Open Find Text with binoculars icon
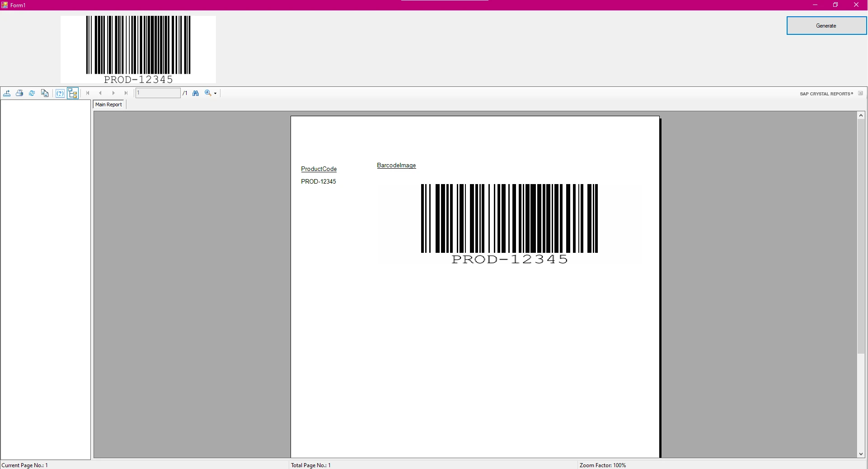This screenshot has width=868, height=469. [196, 93]
